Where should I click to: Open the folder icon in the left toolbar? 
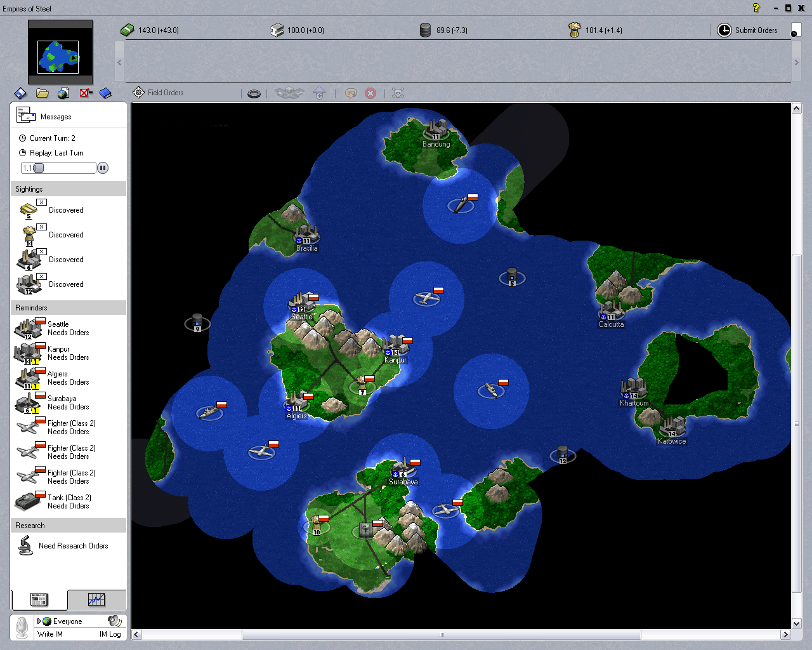43,93
